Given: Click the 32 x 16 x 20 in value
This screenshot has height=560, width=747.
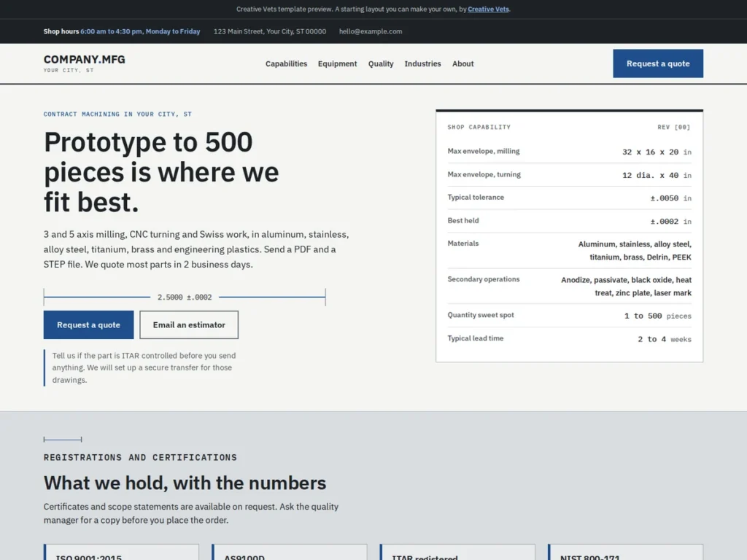Looking at the screenshot, I should click(x=657, y=152).
